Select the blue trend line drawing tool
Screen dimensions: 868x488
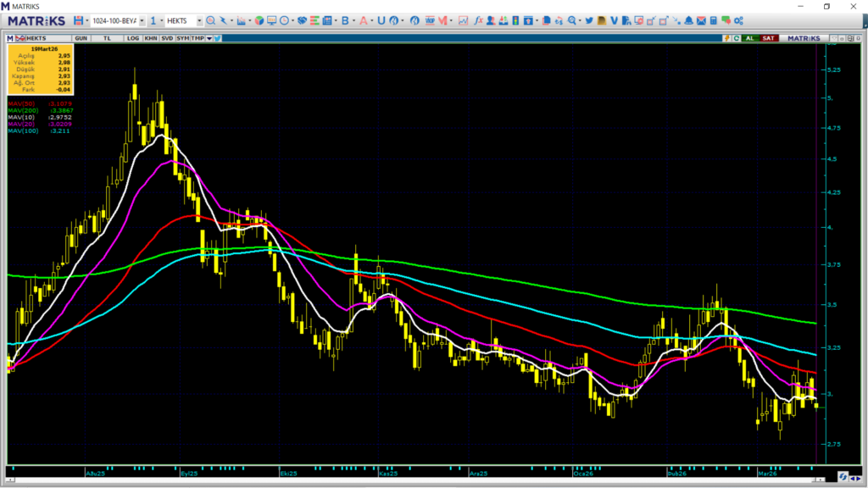pyautogui.click(x=223, y=20)
